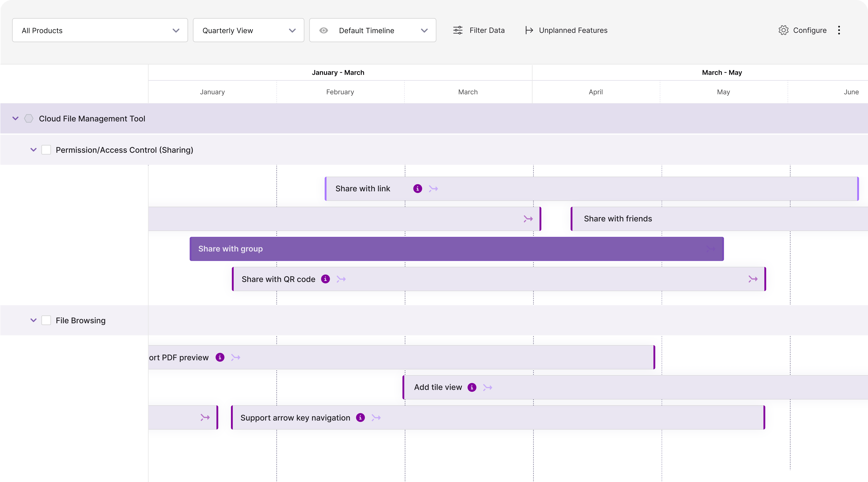Collapse Permission/Access Control (Sharing) section
868x482 pixels.
pyautogui.click(x=33, y=150)
